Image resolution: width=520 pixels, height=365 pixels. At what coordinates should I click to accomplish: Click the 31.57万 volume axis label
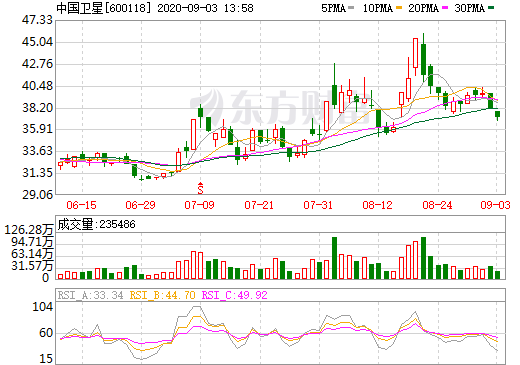pos(32,266)
